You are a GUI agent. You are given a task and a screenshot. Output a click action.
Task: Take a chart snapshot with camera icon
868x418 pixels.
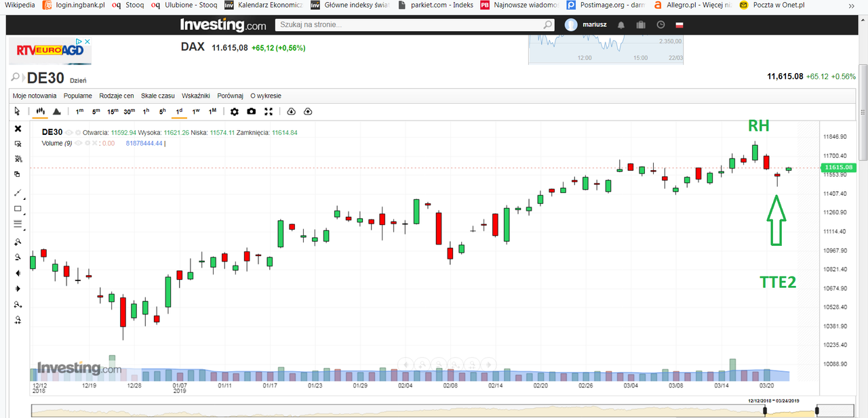click(252, 111)
